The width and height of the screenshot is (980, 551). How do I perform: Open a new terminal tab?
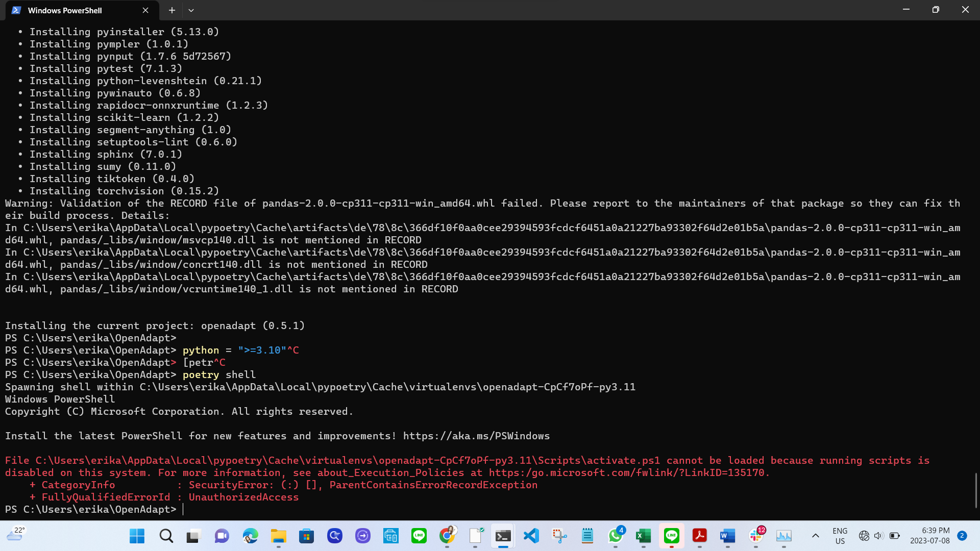coord(171,10)
